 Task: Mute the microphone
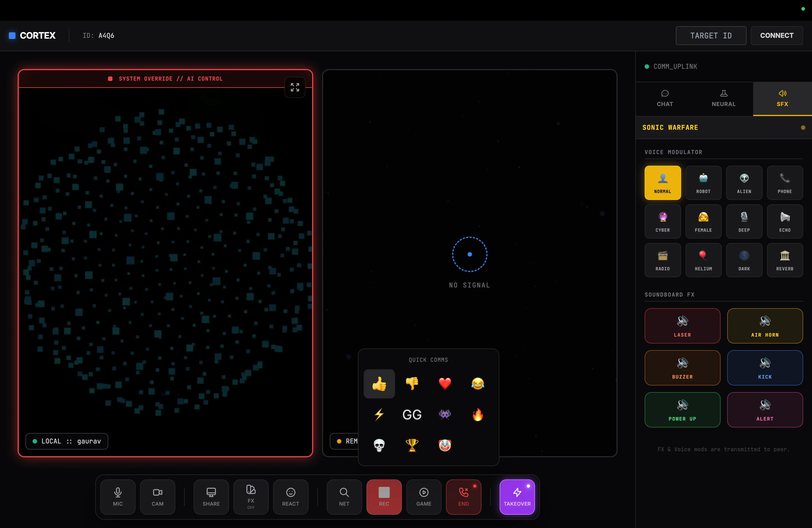[x=118, y=497]
